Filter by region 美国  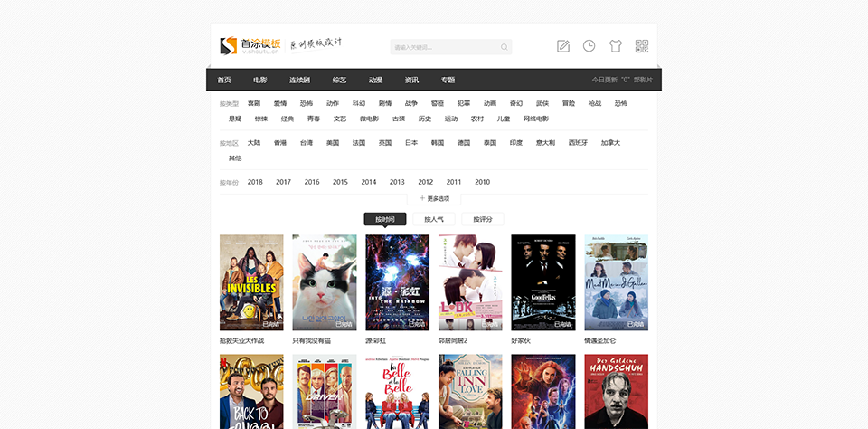tap(333, 143)
